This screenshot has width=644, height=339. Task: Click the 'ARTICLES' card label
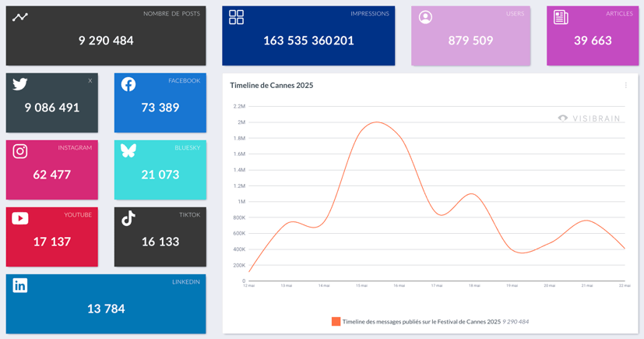[x=619, y=13]
